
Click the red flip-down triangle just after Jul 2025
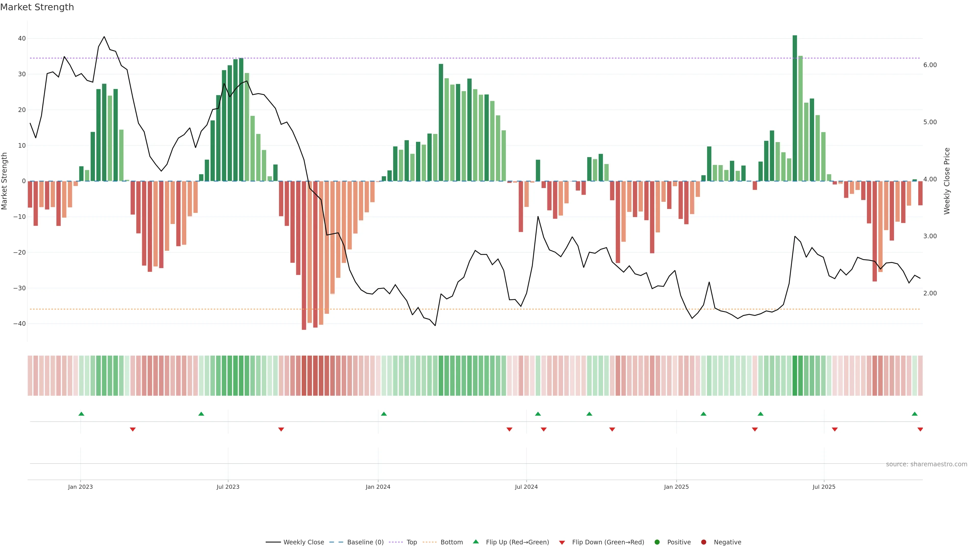835,429
